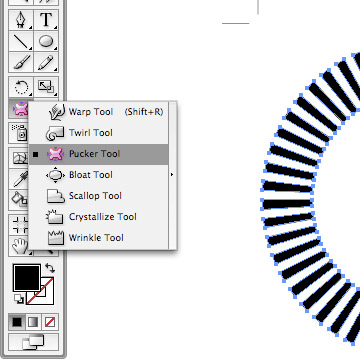Reset to default fill and stroke
This screenshot has height=360, width=360.
click(x=19, y=299)
